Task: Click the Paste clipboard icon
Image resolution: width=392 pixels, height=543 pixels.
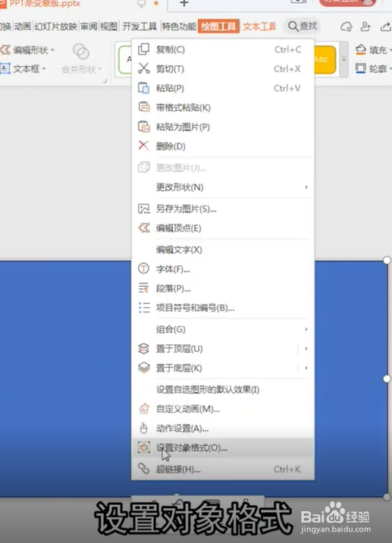Action: [x=144, y=88]
